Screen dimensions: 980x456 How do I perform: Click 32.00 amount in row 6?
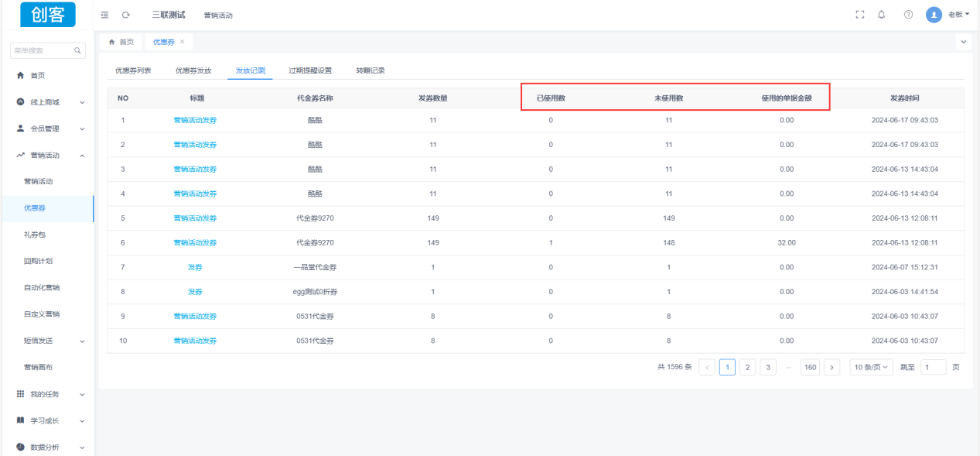[x=787, y=242]
